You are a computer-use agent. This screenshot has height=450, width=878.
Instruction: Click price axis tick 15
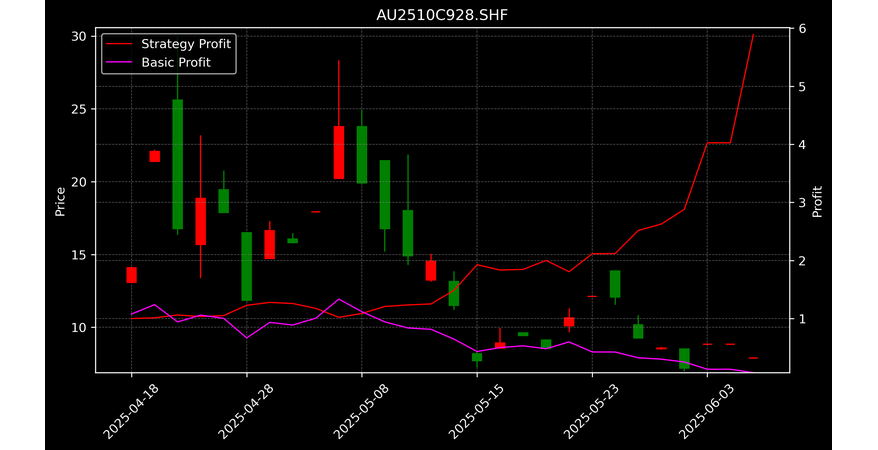[x=79, y=255]
